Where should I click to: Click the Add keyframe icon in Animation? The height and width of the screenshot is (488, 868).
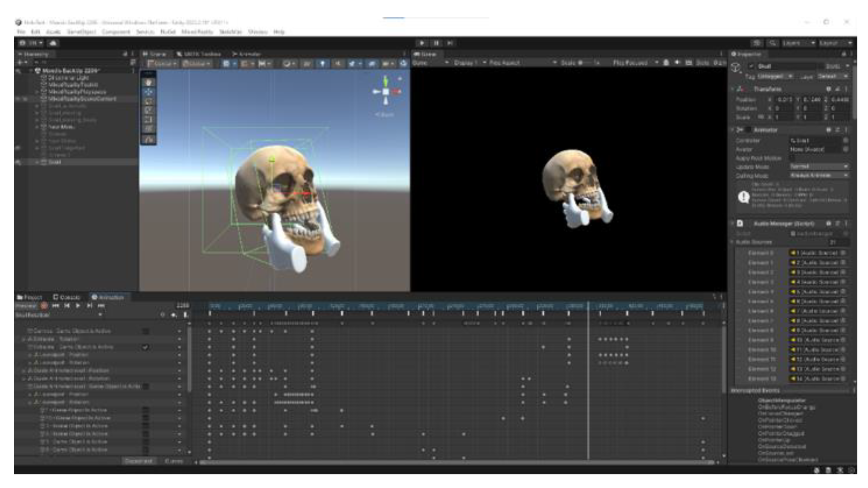[x=174, y=315]
